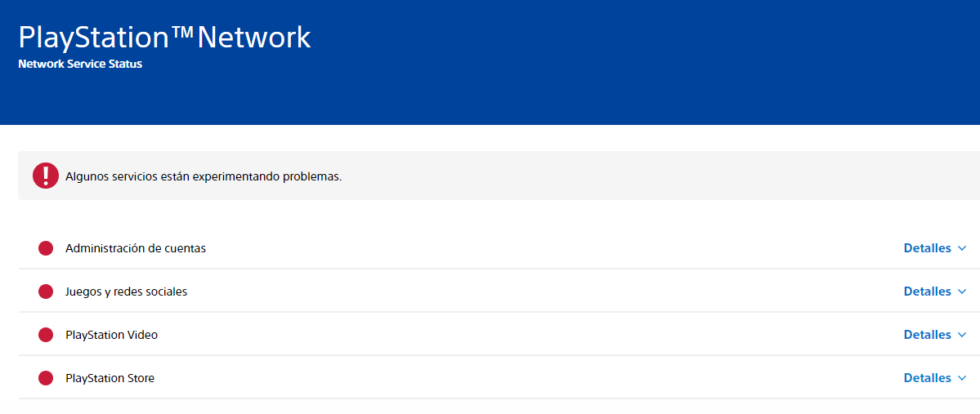Viewport: 980px width, 414px height.
Task: Click chevron arrow in PlayStation Store row
Action: coord(962,378)
